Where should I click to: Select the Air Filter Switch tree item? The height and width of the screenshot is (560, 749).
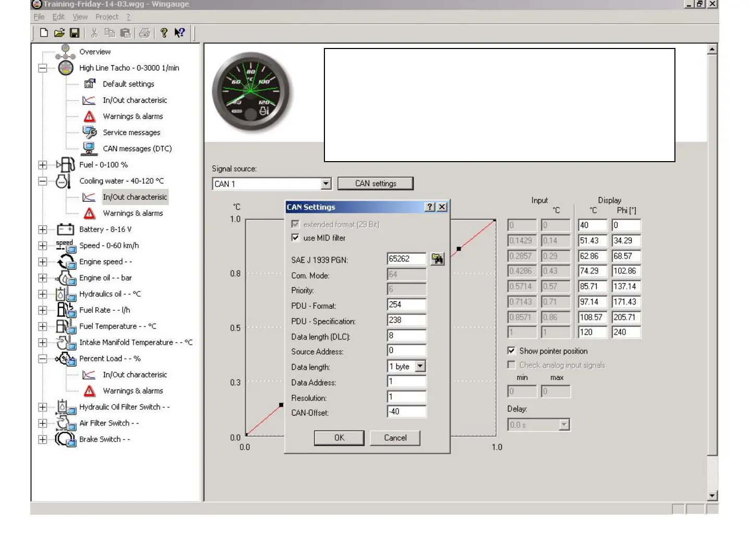109,423
